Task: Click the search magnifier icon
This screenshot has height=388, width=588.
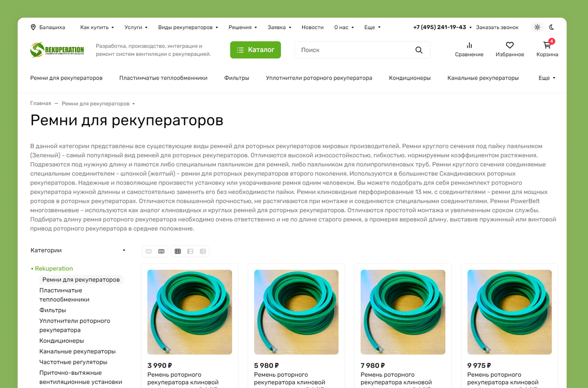Action: [x=419, y=50]
